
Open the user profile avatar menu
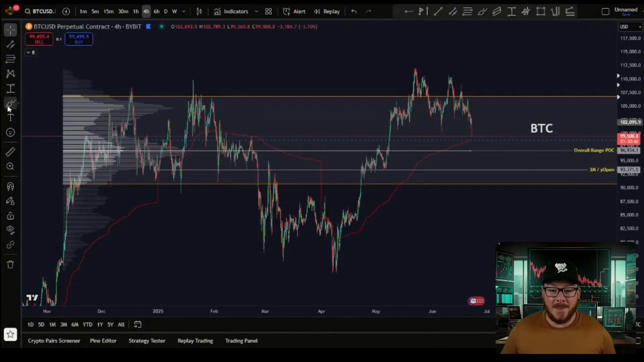point(10,11)
